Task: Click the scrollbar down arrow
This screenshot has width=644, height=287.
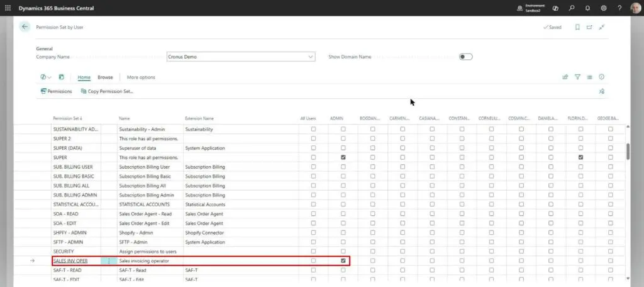Action: [628, 278]
